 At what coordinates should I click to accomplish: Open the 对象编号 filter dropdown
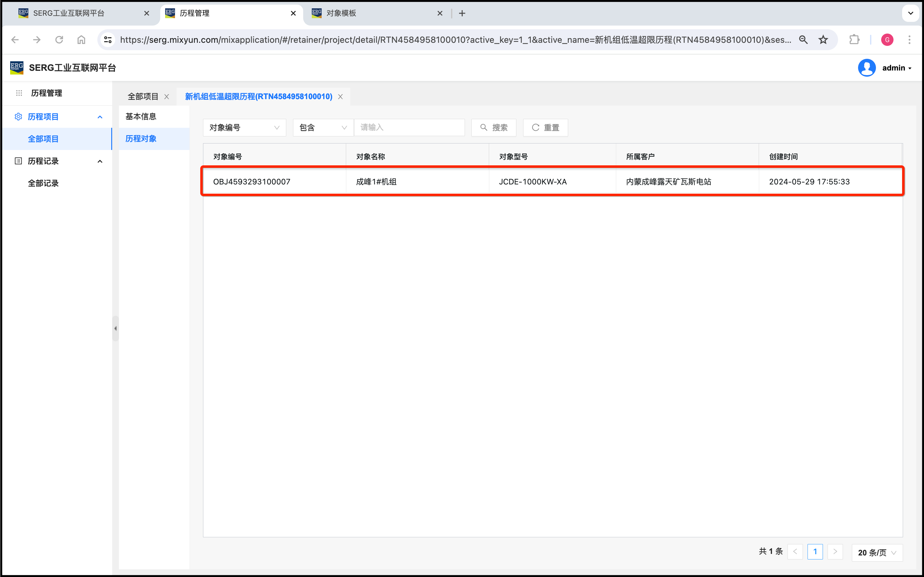tap(244, 127)
